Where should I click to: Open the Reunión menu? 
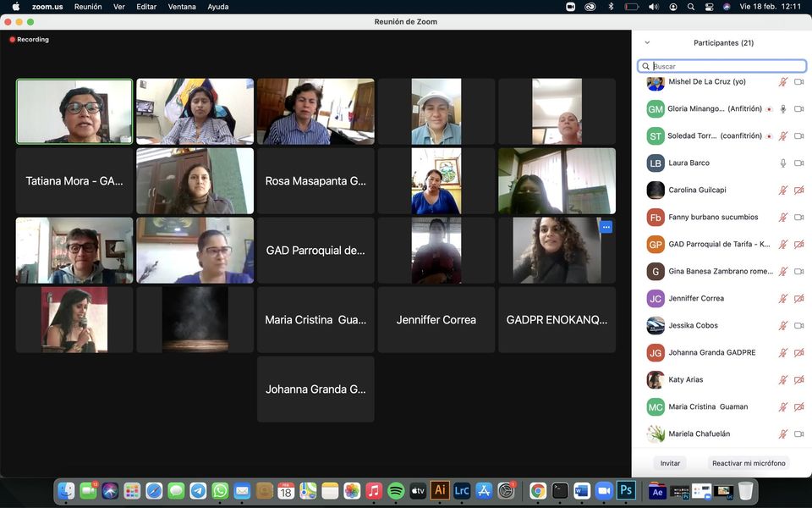coord(88,7)
